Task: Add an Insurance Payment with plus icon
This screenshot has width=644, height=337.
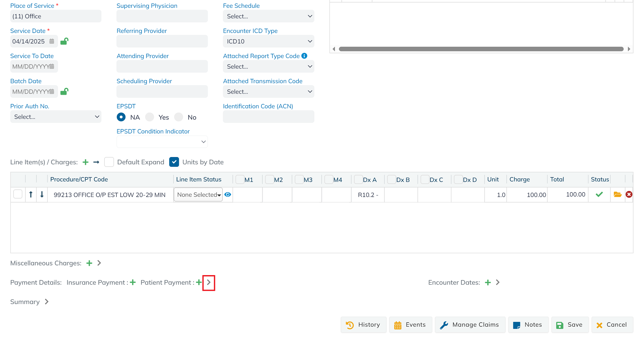Action: tap(133, 282)
